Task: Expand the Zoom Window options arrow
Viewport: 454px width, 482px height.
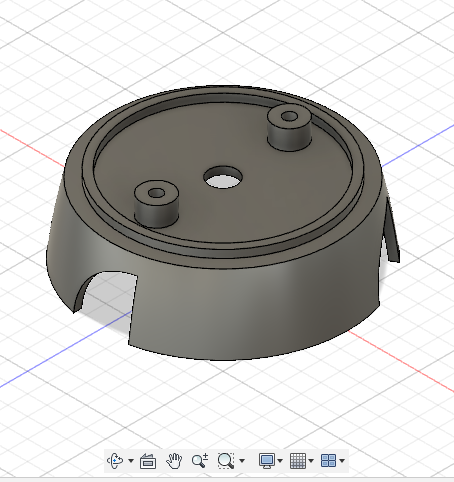Action: (242, 461)
